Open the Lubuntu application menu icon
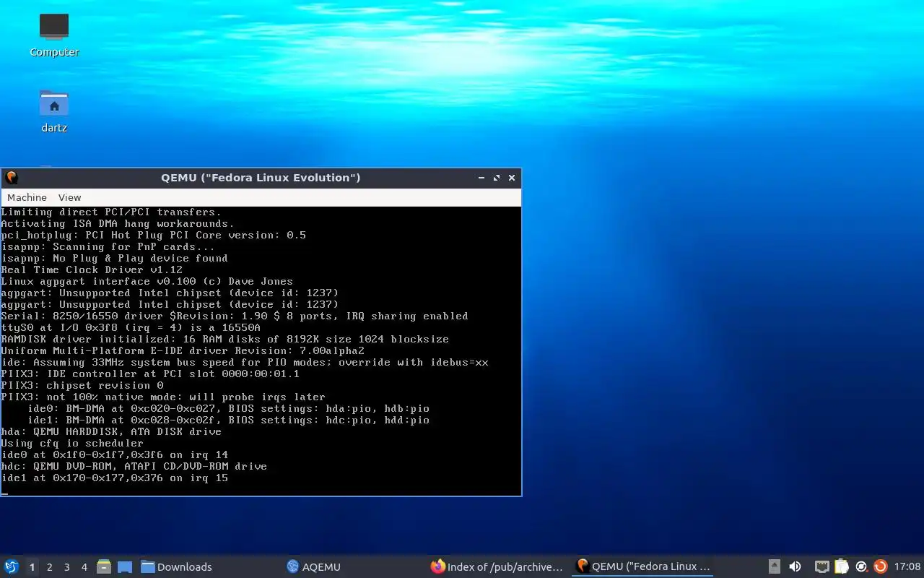Screen dimensions: 924x578 tap(12, 566)
